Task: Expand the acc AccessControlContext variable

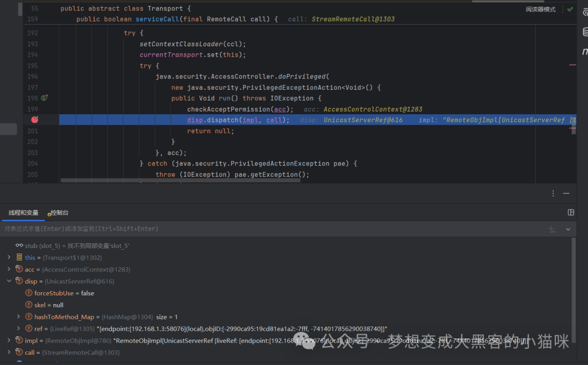Action: (x=9, y=269)
